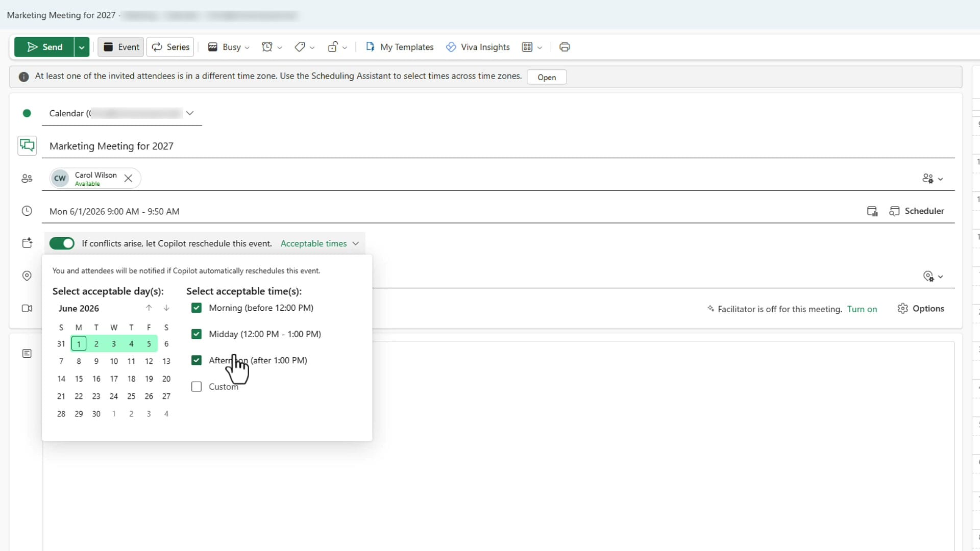Remove attendee Carol Wilson
The height and width of the screenshot is (551, 980).
(129, 179)
